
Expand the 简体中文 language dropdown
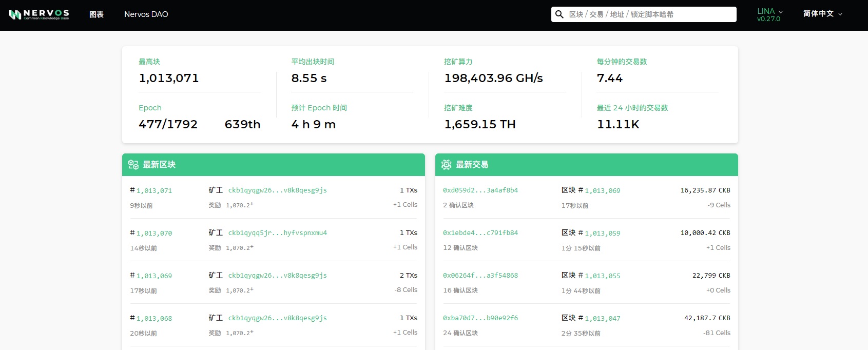[x=823, y=14]
